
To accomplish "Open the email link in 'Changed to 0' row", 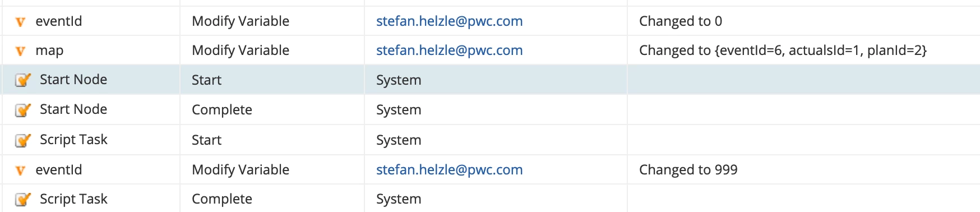I will [x=449, y=21].
